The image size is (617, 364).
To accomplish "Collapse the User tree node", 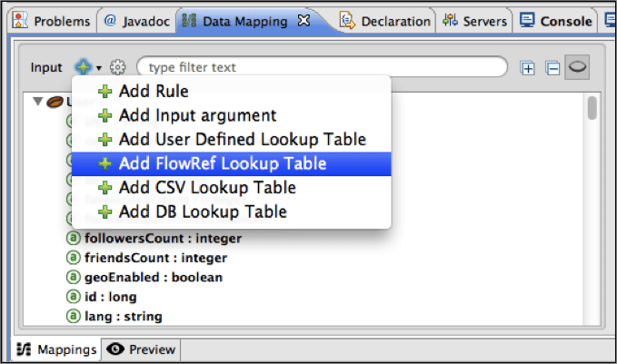I will pyautogui.click(x=37, y=102).
